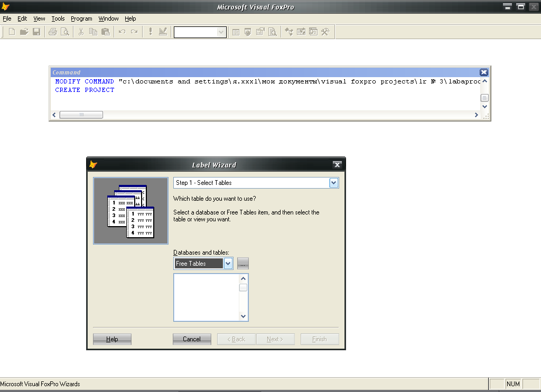The width and height of the screenshot is (541, 392).
Task: Close the Label Wizard dialog
Action: click(x=338, y=165)
